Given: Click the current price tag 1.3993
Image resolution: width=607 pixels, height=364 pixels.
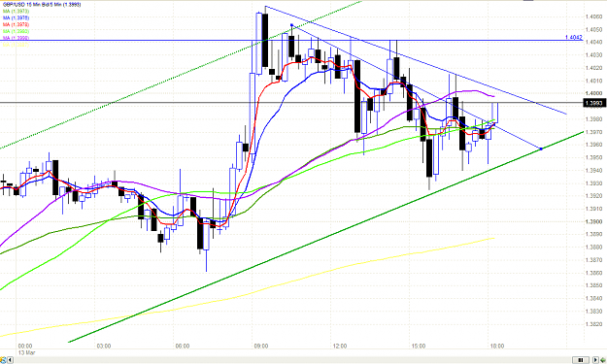Looking at the screenshot, I should coord(593,103).
